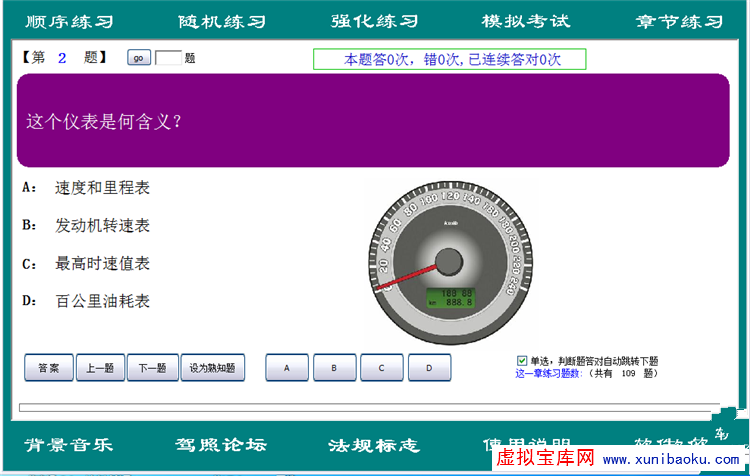Start 模拟考试 from the top menu
The image size is (750, 476).
tap(525, 21)
